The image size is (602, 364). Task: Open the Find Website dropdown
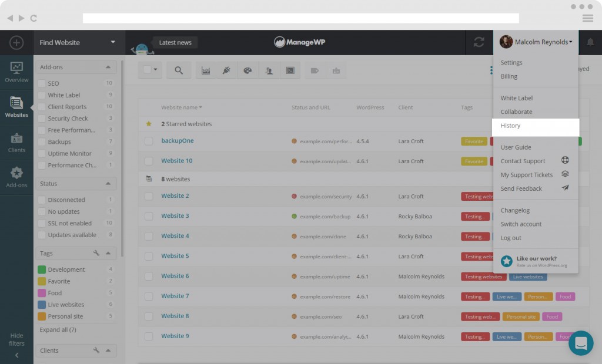tap(76, 42)
